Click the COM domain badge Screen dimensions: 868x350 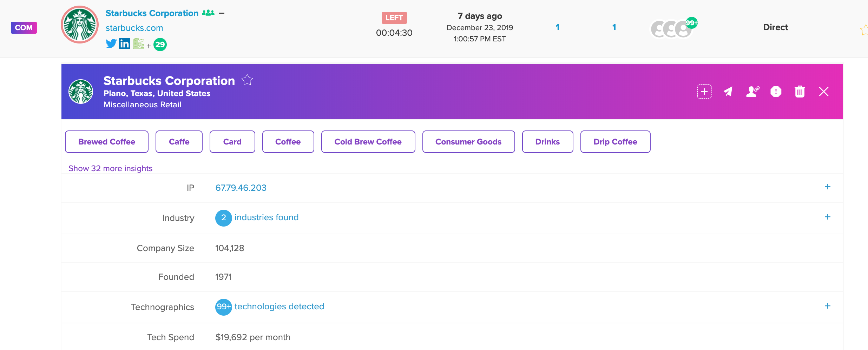(x=24, y=28)
